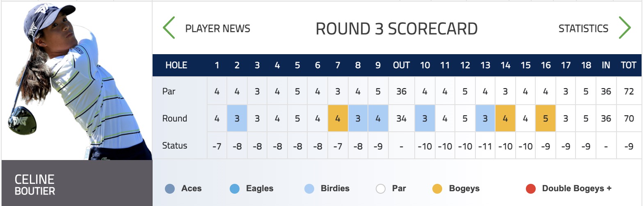Click the TOT column header
The height and width of the screenshot is (206, 644).
[x=628, y=65]
